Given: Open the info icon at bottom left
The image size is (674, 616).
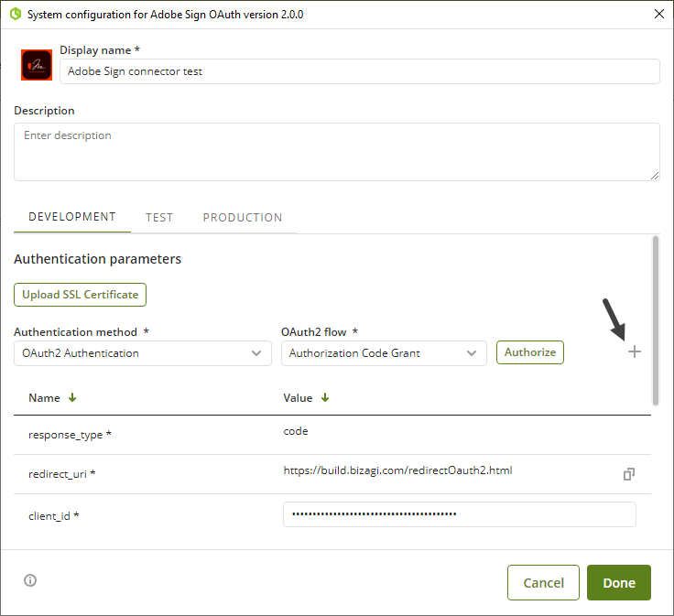Looking at the screenshot, I should click(30, 580).
